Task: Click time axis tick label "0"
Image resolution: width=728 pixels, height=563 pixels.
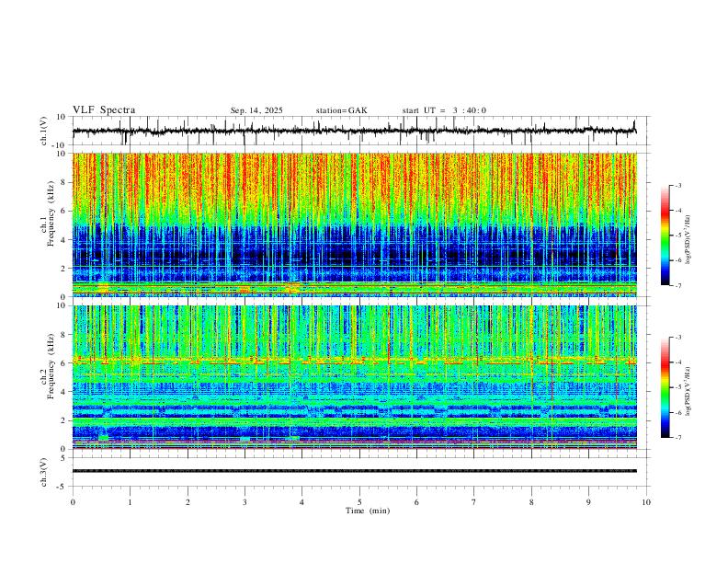Action: [73, 502]
